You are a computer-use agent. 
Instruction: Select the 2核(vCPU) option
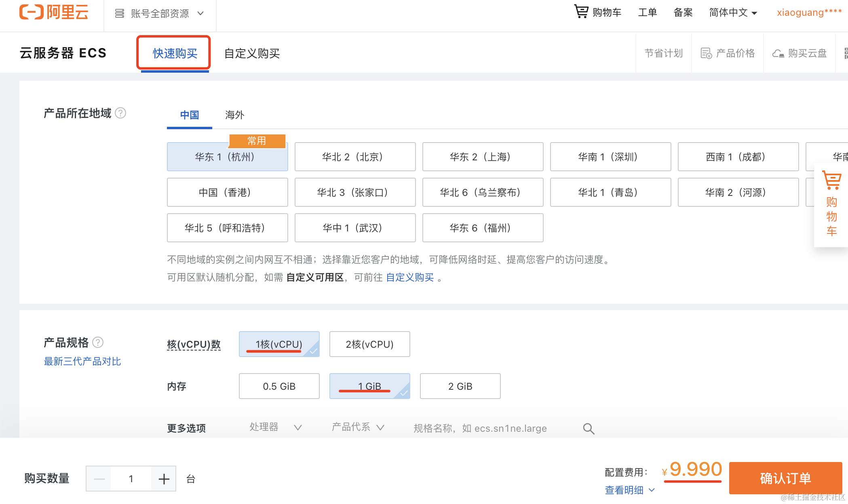click(369, 344)
